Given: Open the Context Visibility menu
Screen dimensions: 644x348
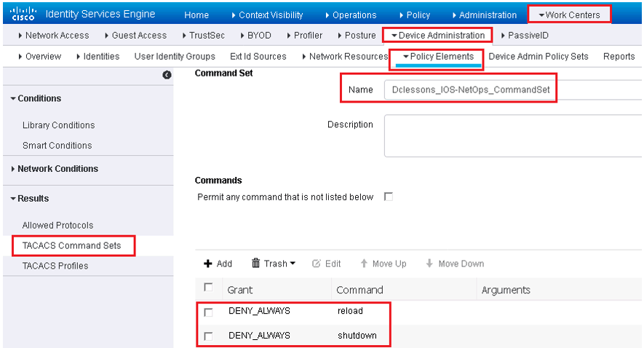Looking at the screenshot, I should 267,15.
